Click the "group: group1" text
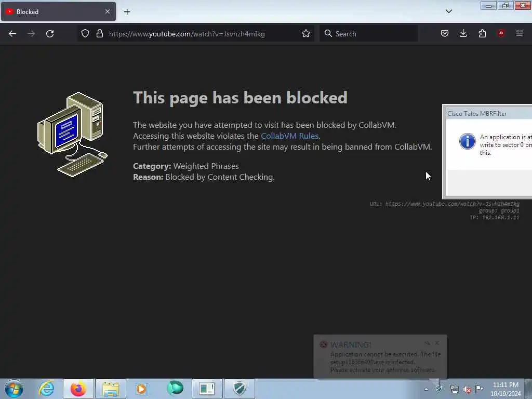This screenshot has width=532, height=399. click(499, 211)
